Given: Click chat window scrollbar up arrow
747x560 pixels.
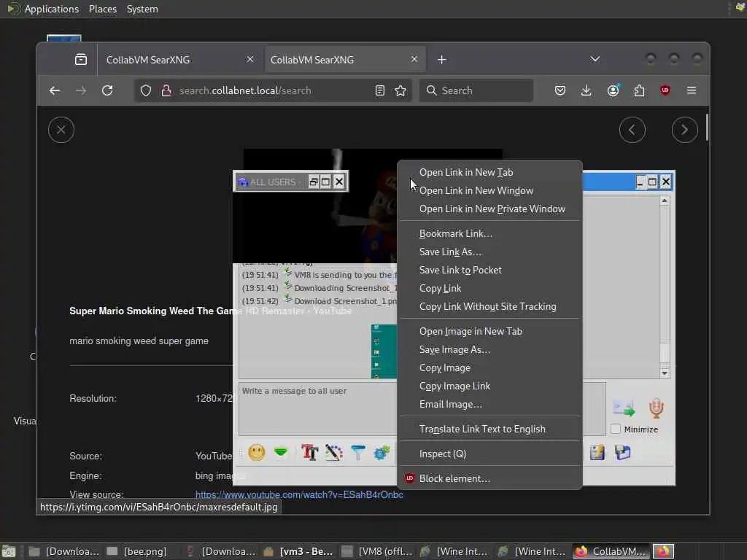Looking at the screenshot, I should [x=665, y=201].
